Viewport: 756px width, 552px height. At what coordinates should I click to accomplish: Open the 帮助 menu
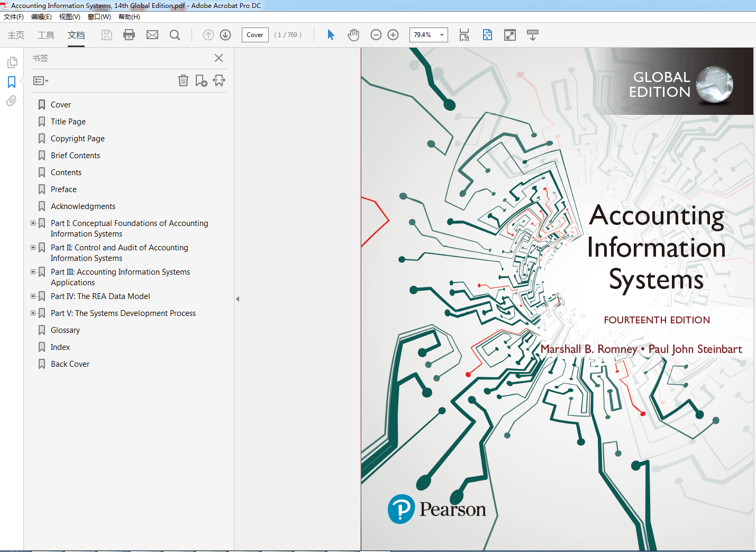click(x=128, y=16)
